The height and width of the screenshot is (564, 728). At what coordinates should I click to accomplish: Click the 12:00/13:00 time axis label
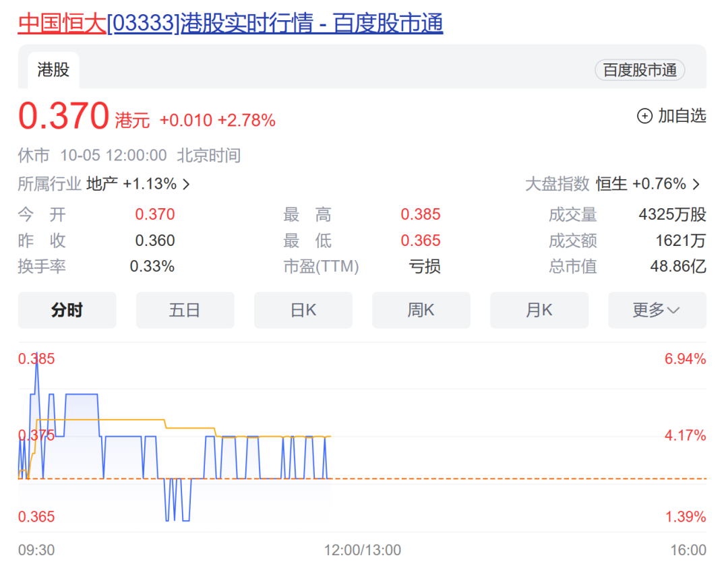(363, 550)
